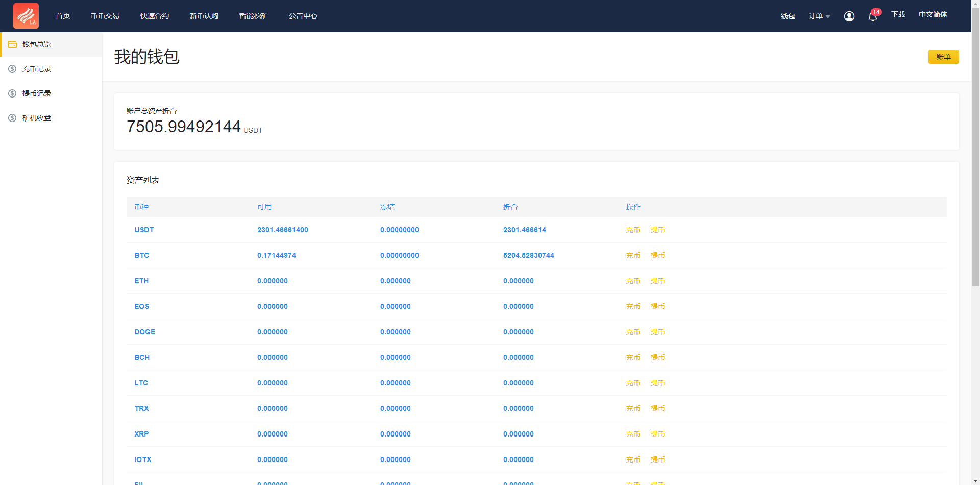This screenshot has width=980, height=485.
Task: Click the orange LA logo icon
Action: pos(26,16)
